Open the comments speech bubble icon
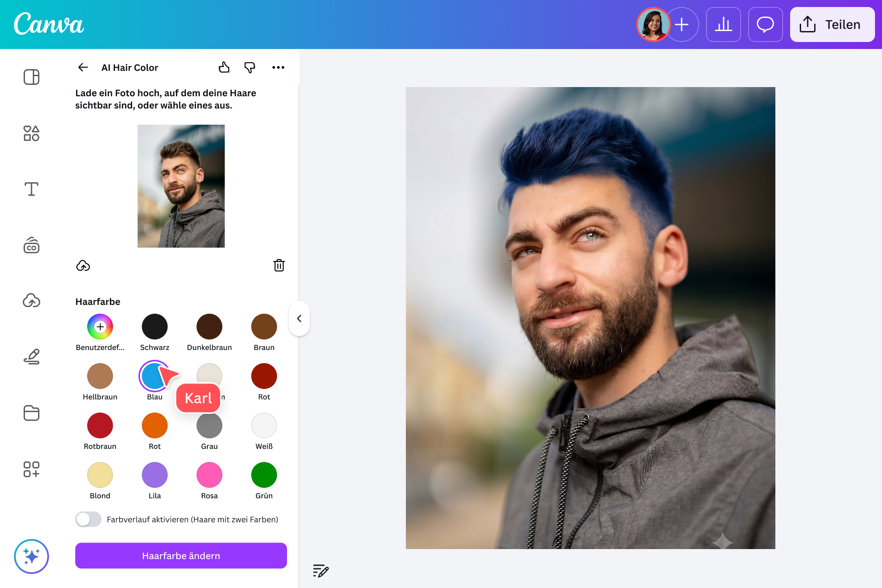This screenshot has width=882, height=588. coord(766,24)
